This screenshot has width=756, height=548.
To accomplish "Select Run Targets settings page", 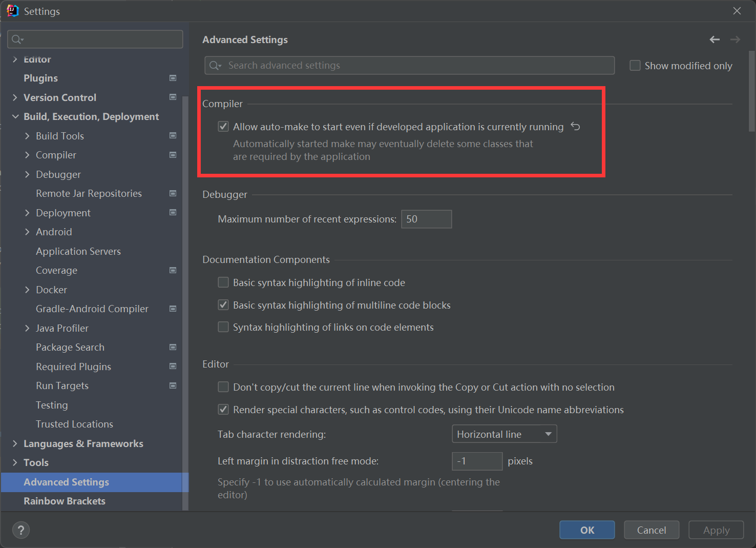I will click(62, 385).
